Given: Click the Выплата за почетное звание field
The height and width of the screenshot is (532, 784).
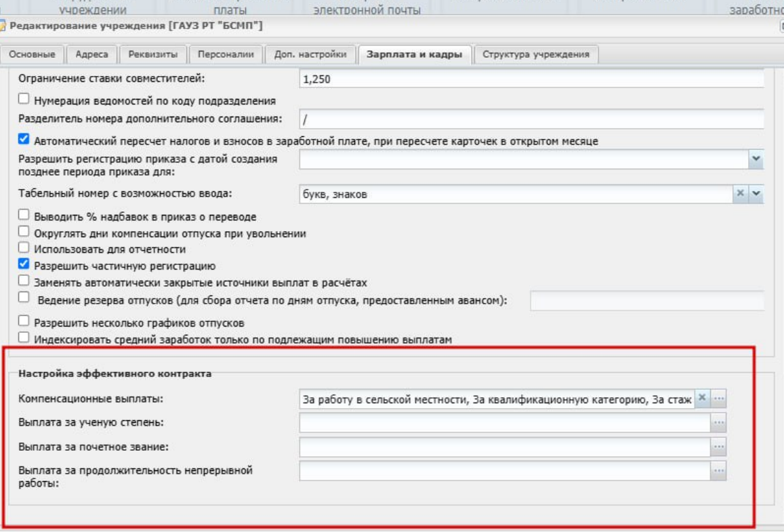Looking at the screenshot, I should (x=505, y=447).
